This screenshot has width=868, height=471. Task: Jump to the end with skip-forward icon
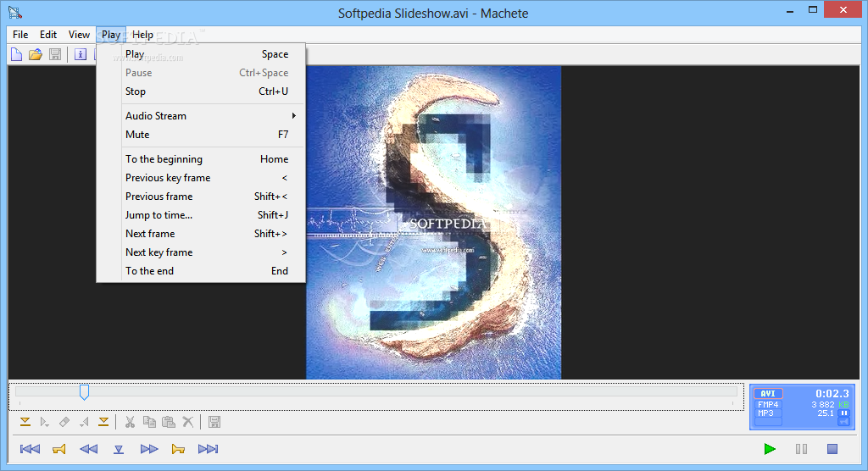coord(209,449)
